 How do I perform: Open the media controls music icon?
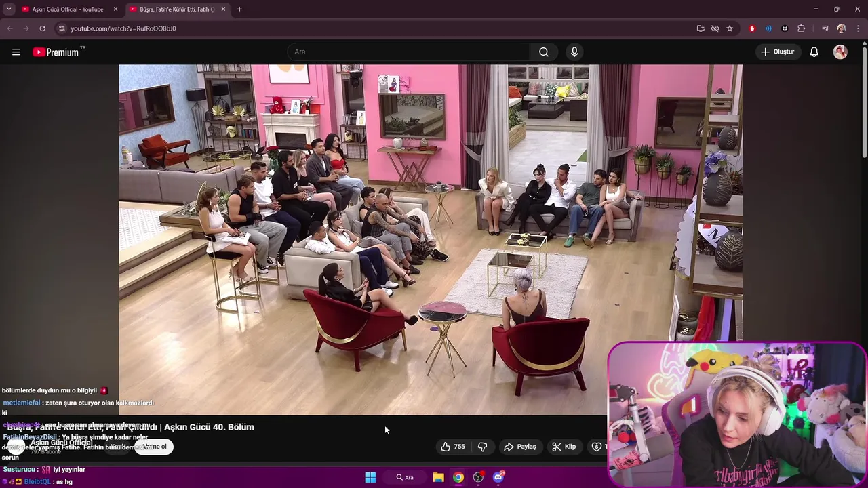[825, 28]
